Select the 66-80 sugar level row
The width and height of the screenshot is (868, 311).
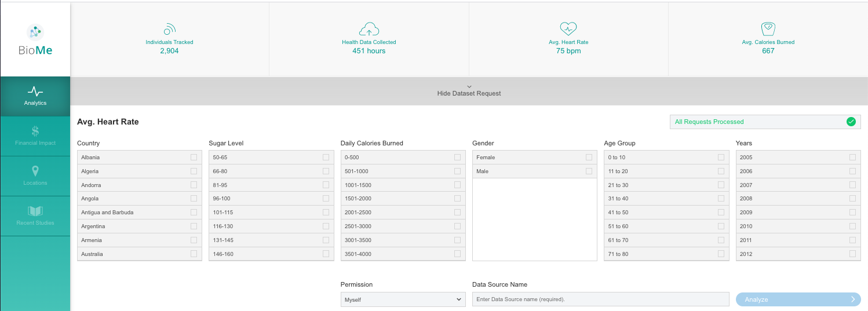pos(271,171)
